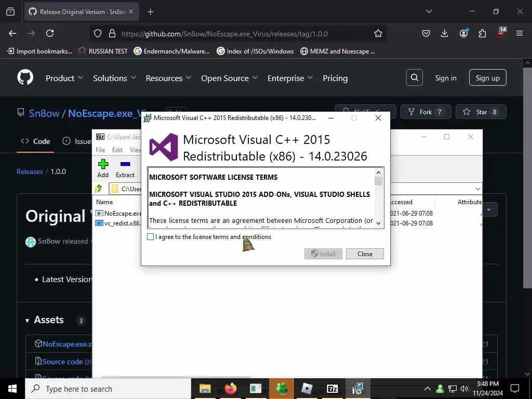Open the Firefox Downloads icon

pos(445,33)
